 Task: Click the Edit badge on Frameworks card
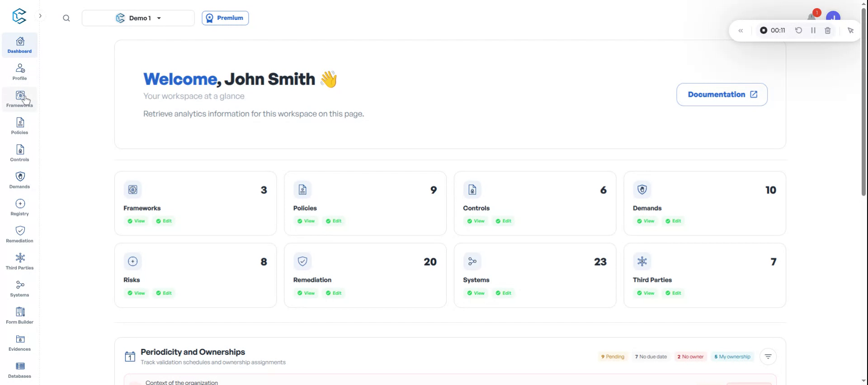point(164,221)
